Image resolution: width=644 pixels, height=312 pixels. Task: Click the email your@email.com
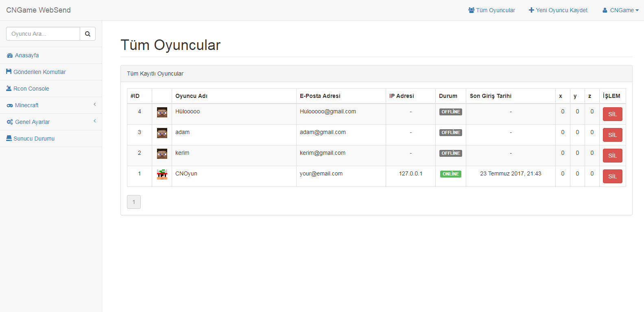click(321, 173)
